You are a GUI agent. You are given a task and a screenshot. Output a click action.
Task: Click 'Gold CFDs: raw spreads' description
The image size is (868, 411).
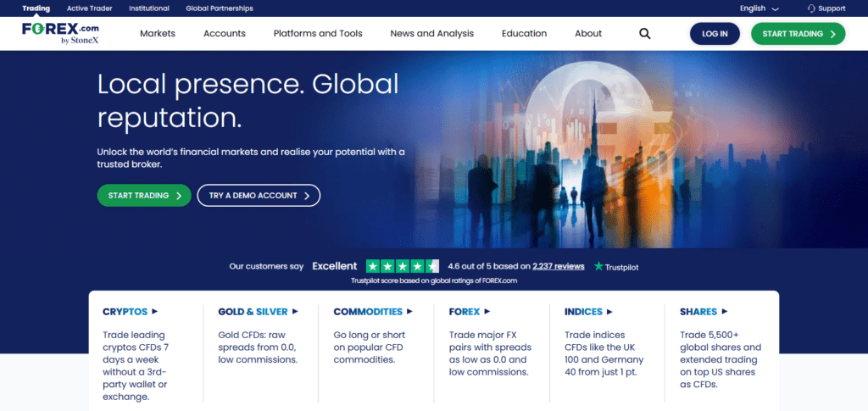tap(258, 347)
